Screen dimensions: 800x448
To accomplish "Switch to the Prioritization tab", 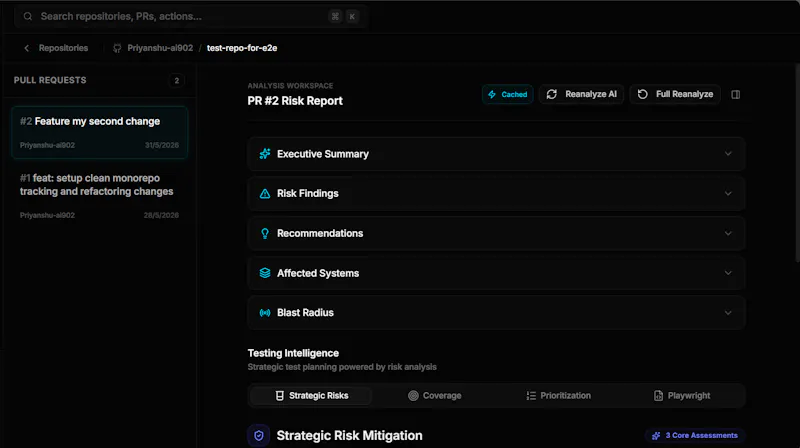I will click(x=559, y=395).
